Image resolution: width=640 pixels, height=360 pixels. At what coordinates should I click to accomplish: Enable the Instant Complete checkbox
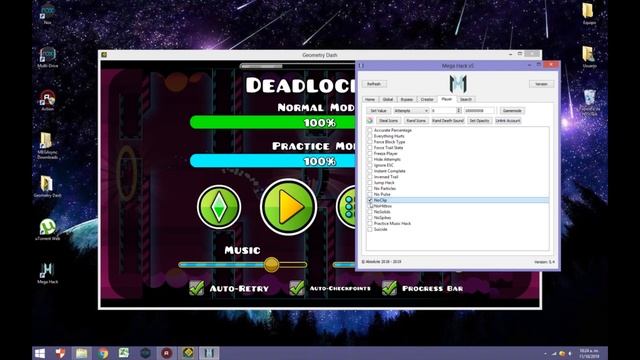point(370,171)
